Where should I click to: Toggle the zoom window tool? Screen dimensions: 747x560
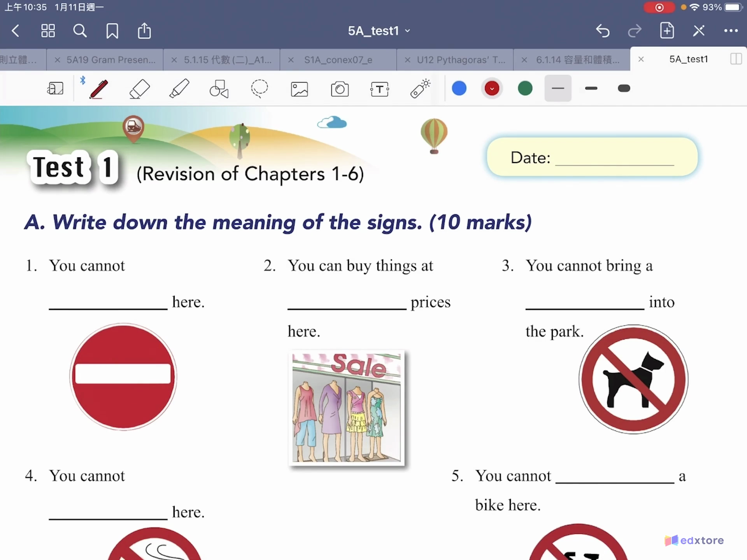[x=55, y=89]
